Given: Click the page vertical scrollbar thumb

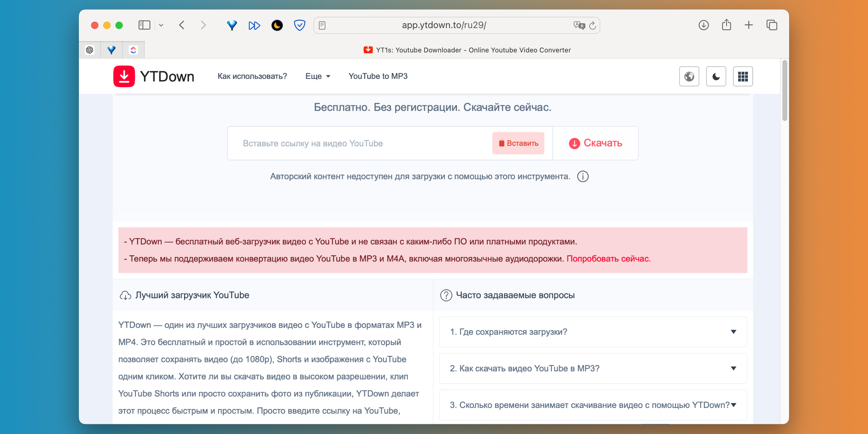Looking at the screenshot, I should point(784,91).
